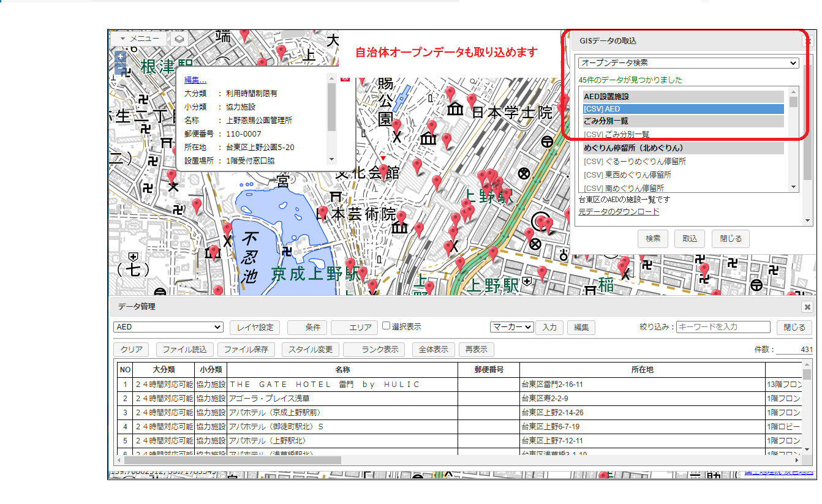Click the table scroll-right arrow
This screenshot has width=822, height=504.
click(797, 459)
